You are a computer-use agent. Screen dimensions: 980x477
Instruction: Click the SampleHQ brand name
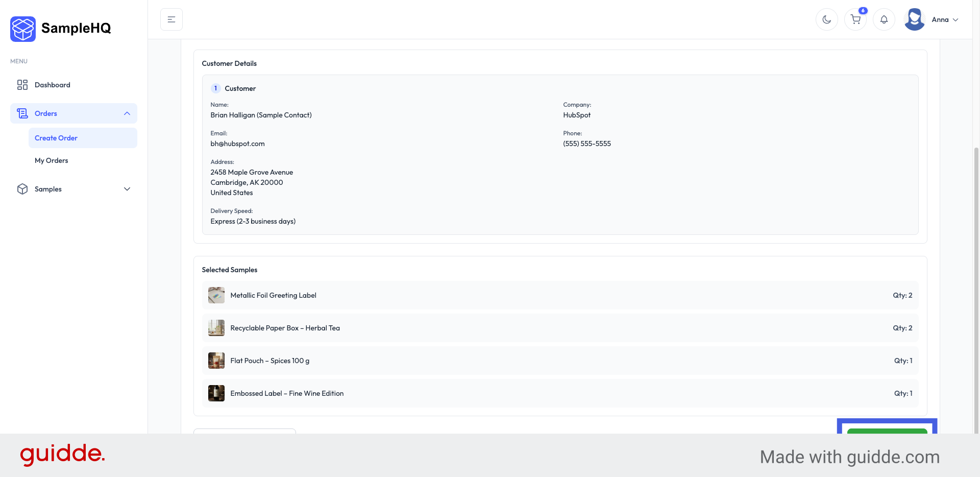(x=76, y=28)
